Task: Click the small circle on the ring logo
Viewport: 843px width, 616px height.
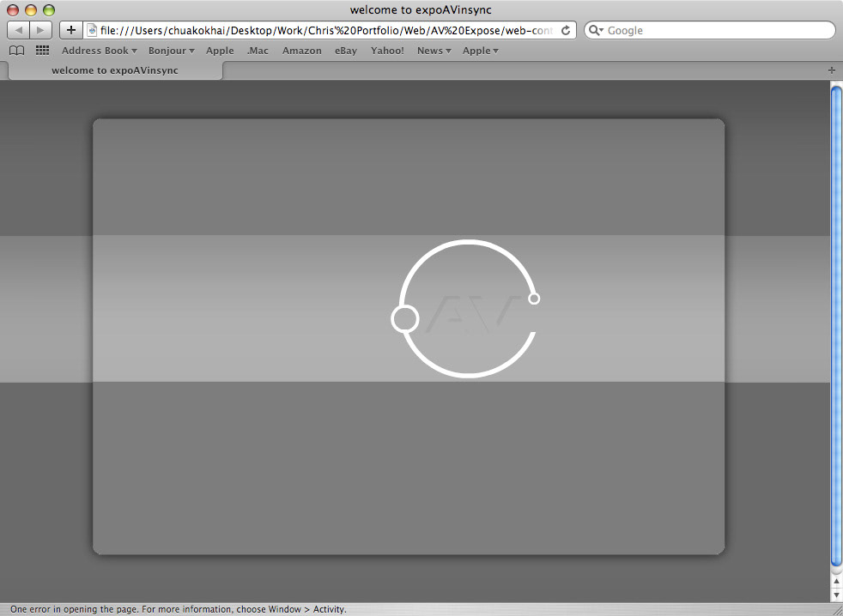Action: 534,299
